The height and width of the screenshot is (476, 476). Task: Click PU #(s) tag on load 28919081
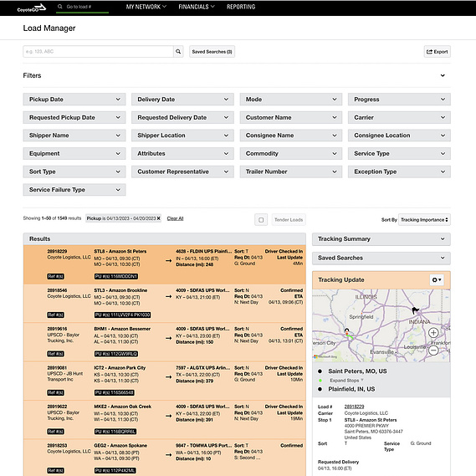[x=114, y=393]
